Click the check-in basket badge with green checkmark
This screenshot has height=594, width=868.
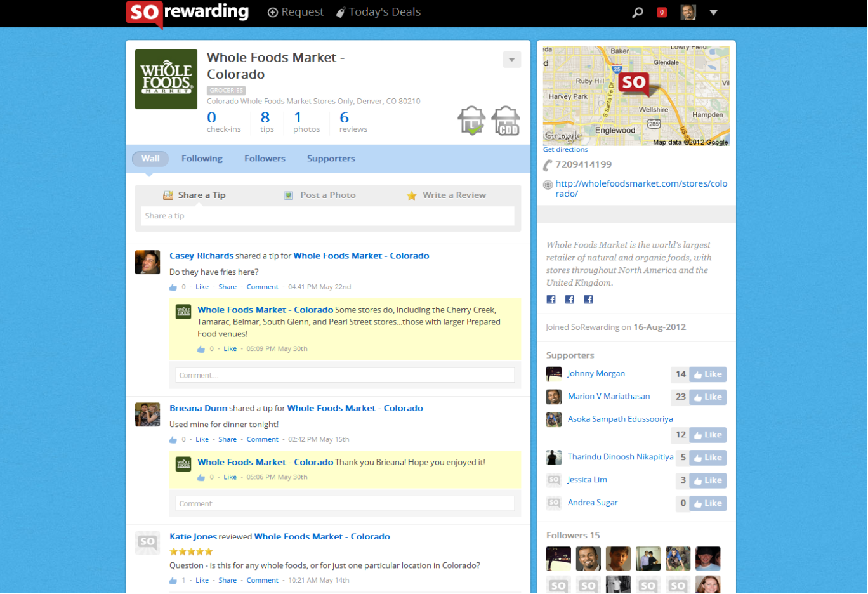(471, 121)
